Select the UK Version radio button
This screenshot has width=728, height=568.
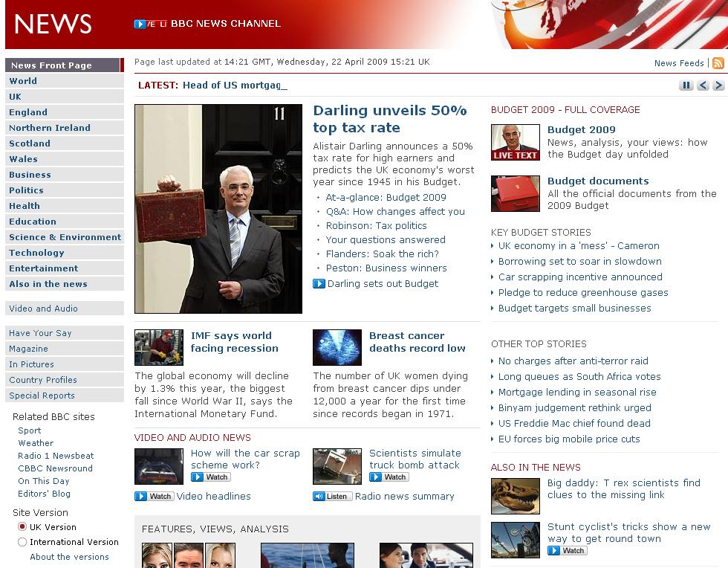[x=22, y=526]
